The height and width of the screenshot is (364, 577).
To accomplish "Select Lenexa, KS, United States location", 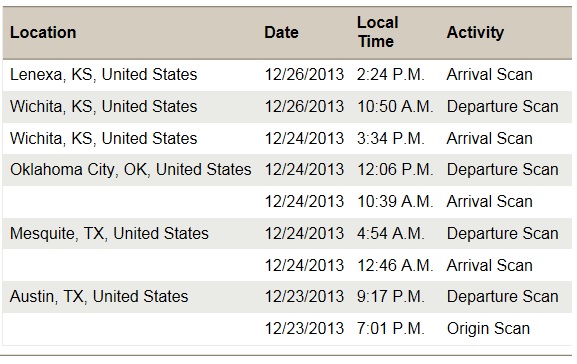I will [103, 74].
